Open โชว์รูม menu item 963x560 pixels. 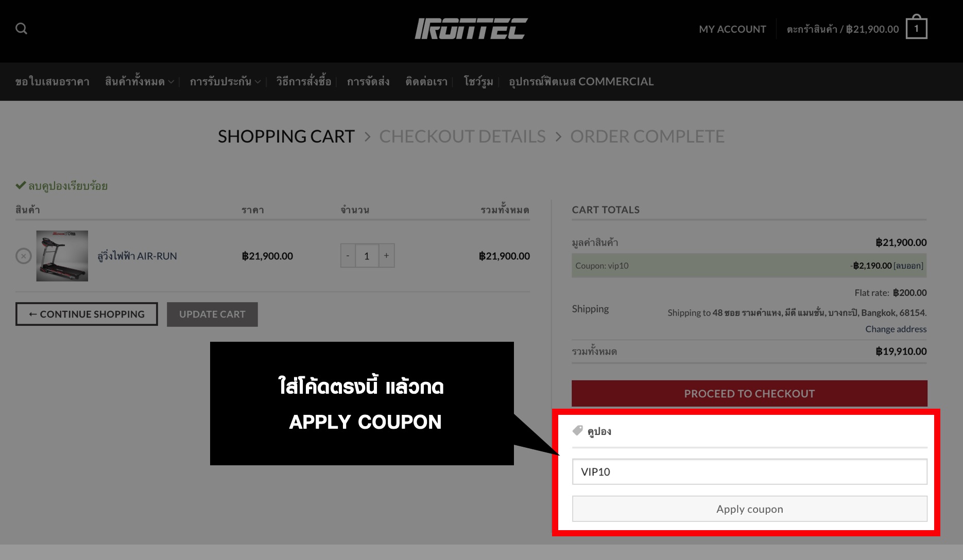(478, 82)
